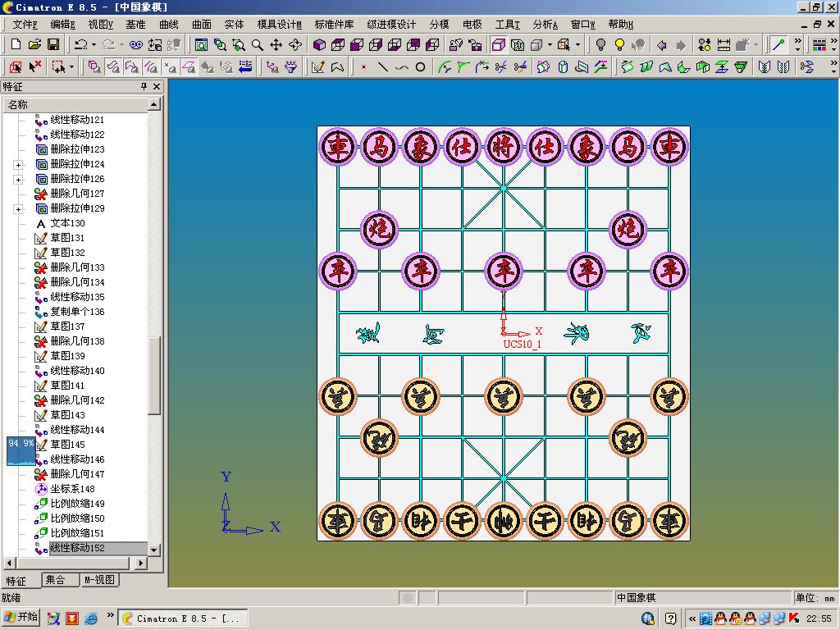Click the fit-all view icon

click(202, 44)
